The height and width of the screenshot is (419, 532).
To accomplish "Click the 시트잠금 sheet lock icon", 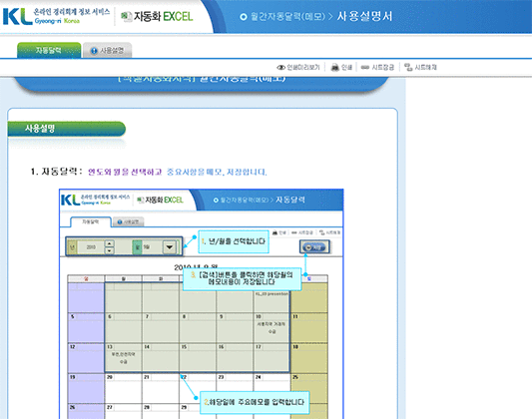I will coord(365,68).
